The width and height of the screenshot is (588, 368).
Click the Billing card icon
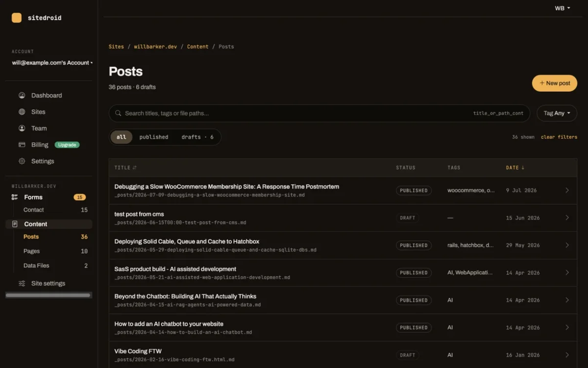click(22, 145)
